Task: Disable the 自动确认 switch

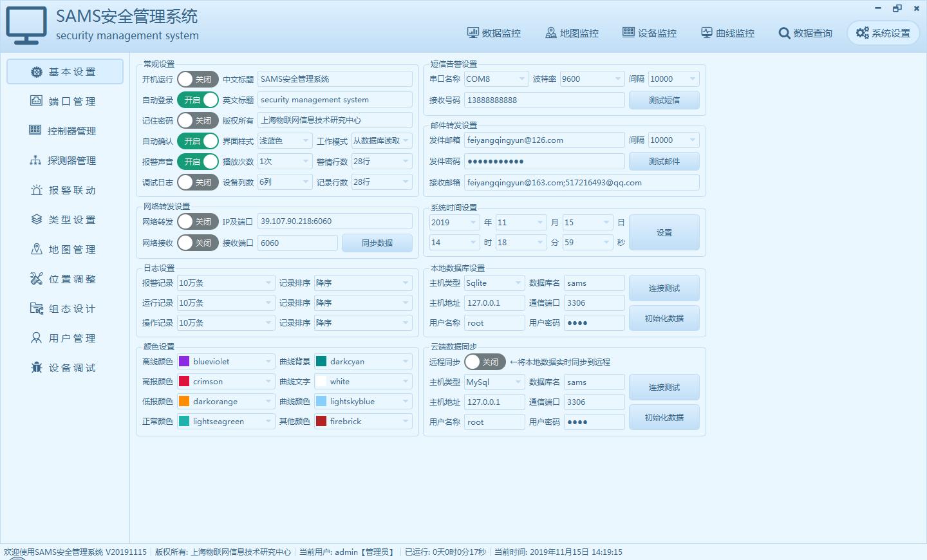Action: click(198, 141)
